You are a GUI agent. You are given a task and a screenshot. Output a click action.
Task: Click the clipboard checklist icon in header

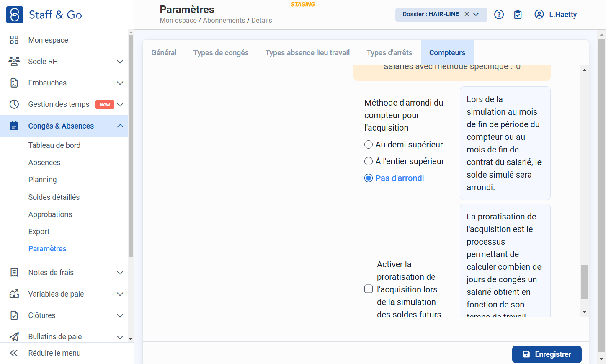coord(518,15)
